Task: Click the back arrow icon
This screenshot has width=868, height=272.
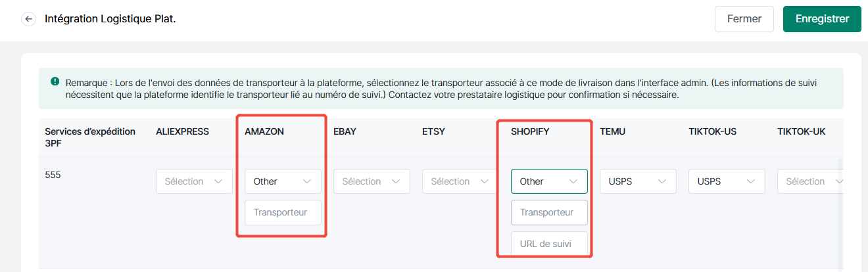Action: click(x=28, y=19)
